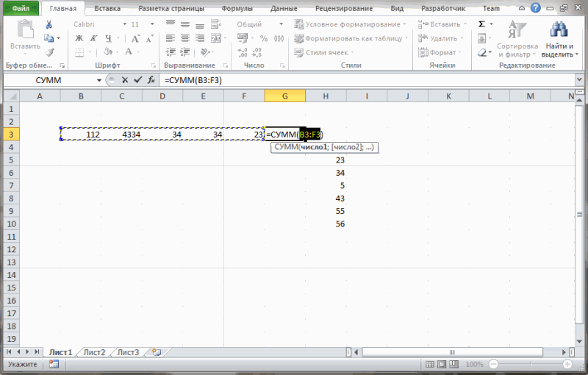Click cell H8 containing 43
Screen dimensions: 588x375
pos(326,199)
